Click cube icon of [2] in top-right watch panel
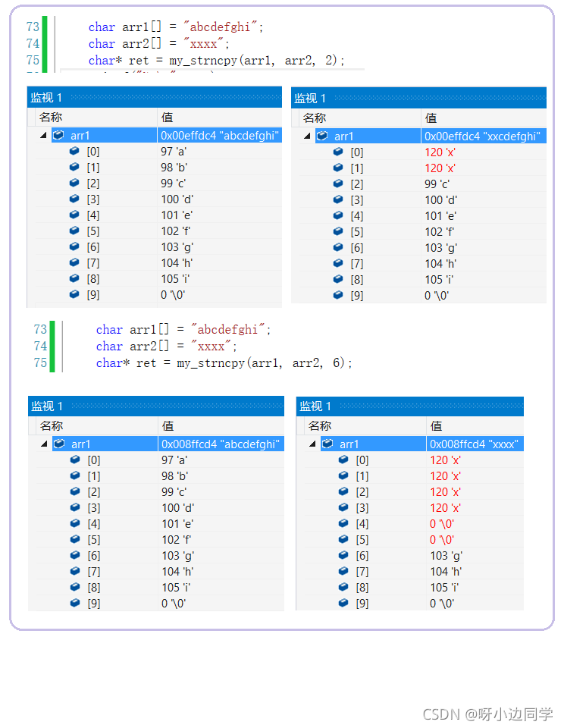 coord(338,184)
